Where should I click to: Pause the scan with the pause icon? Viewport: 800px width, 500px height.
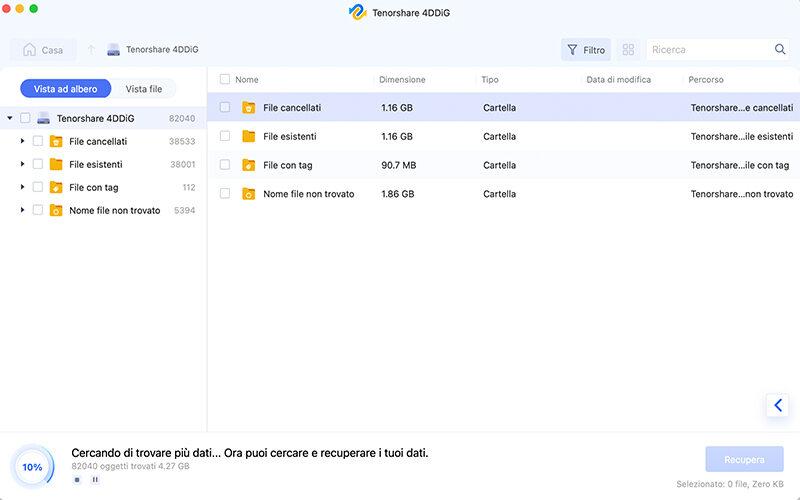coord(95,479)
